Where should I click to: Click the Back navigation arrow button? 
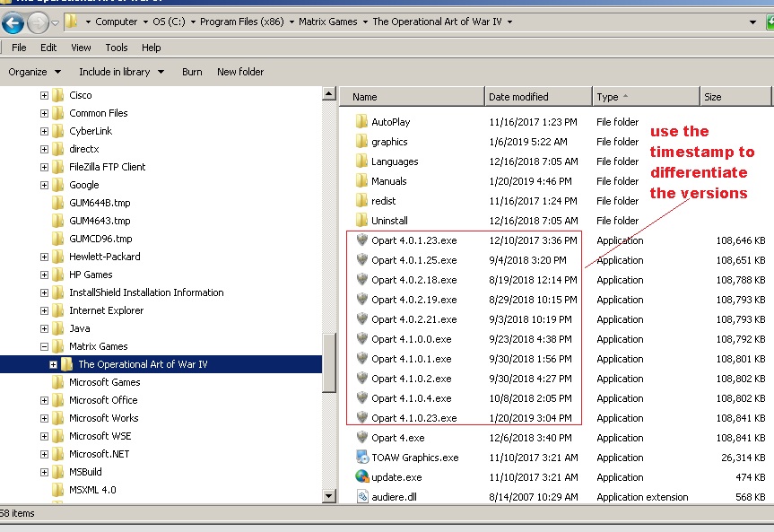pos(13,22)
